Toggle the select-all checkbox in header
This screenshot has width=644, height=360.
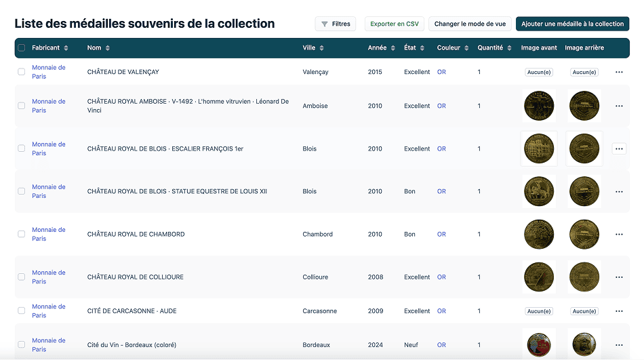[22, 48]
